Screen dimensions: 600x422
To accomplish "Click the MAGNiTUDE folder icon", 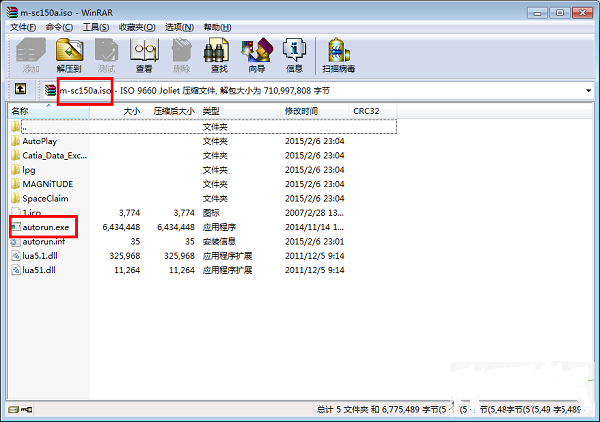I will click(15, 184).
